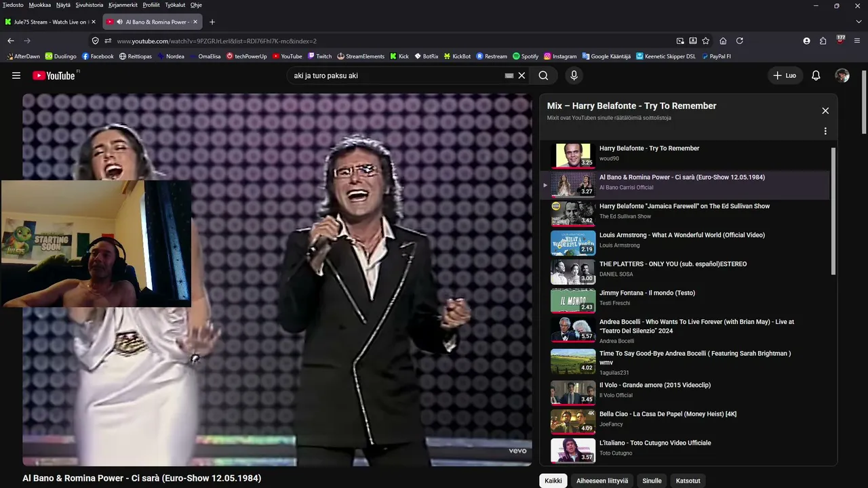Clear the YouTube search box text
Screen dimensions: 868x488
[521, 76]
